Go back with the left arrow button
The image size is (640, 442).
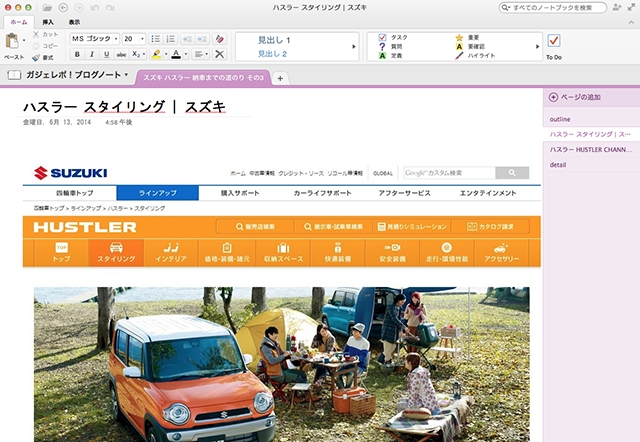pos(63,7)
